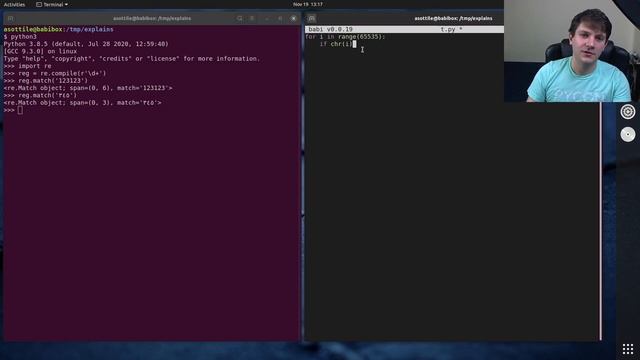Screen dimensions: 640x360
Task: Minimize the left terminal window
Action: [267, 18]
